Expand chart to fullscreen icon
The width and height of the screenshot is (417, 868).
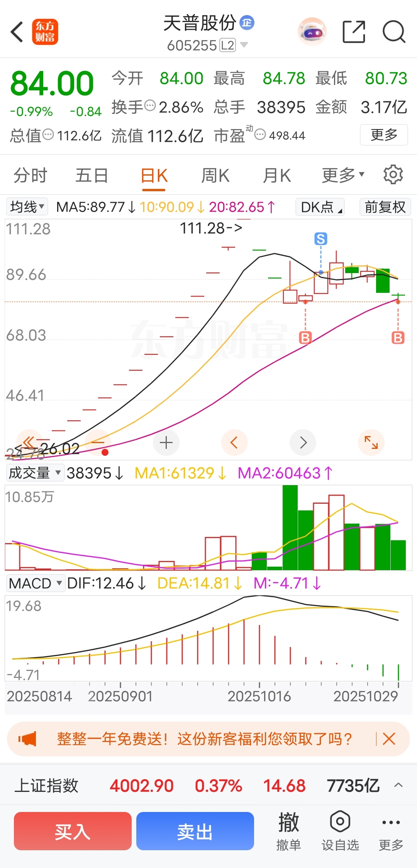(371, 442)
